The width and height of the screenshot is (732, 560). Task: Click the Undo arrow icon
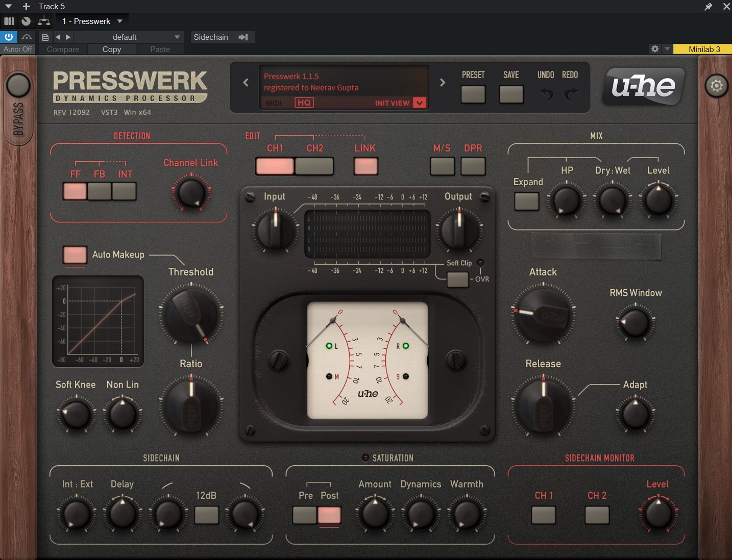click(546, 94)
